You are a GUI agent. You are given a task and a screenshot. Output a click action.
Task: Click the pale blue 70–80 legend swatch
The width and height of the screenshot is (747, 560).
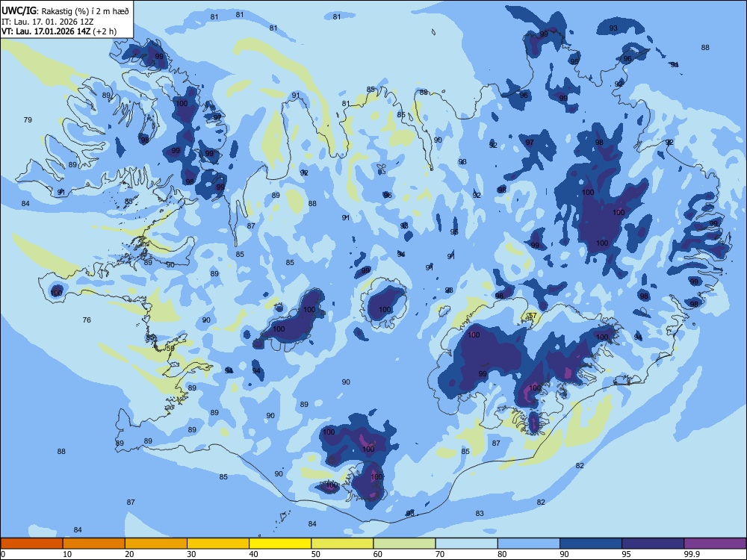click(466, 544)
